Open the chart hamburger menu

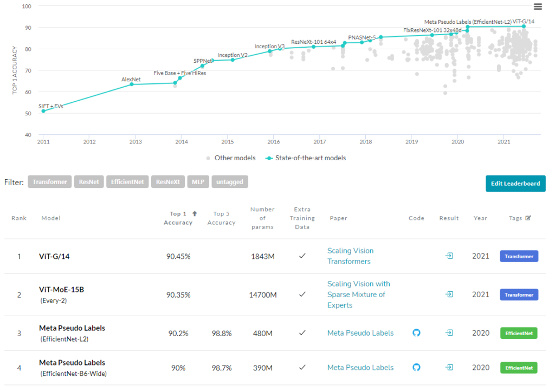pos(538,6)
